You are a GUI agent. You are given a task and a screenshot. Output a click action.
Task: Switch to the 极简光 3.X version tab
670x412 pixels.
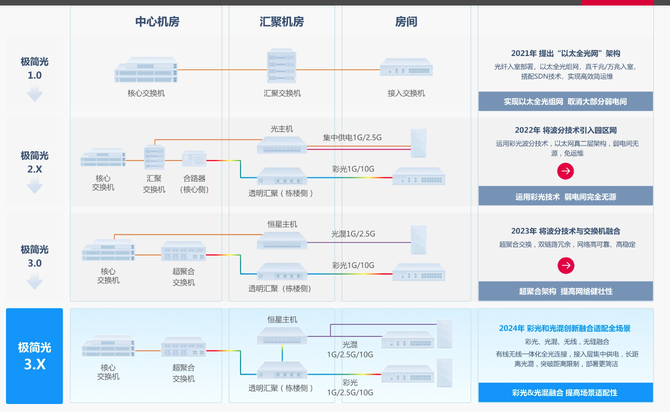point(35,355)
